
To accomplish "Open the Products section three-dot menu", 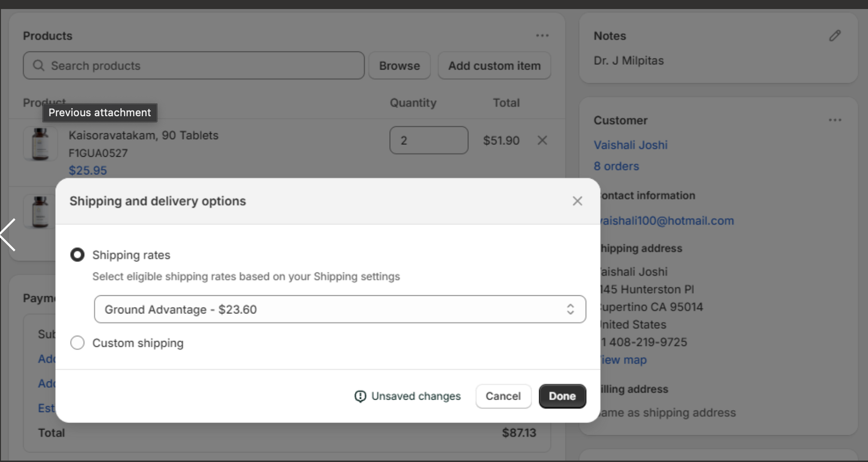I will tap(542, 36).
